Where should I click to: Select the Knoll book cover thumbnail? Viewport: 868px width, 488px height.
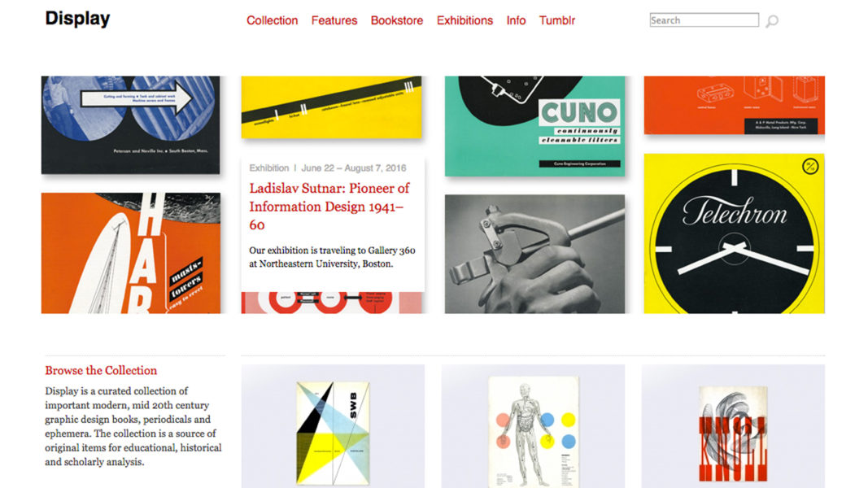coord(733,434)
